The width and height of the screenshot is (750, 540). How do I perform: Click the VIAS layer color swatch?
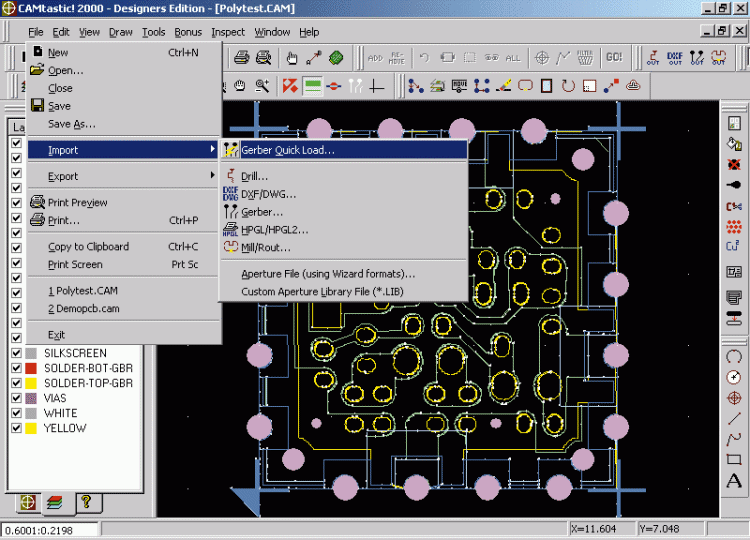click(x=31, y=398)
